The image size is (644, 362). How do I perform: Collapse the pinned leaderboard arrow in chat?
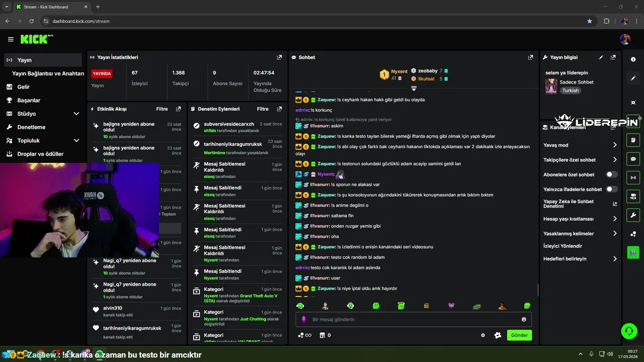point(414,88)
